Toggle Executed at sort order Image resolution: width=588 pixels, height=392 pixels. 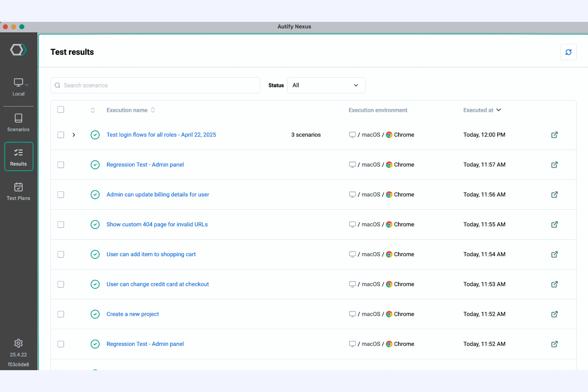(498, 110)
